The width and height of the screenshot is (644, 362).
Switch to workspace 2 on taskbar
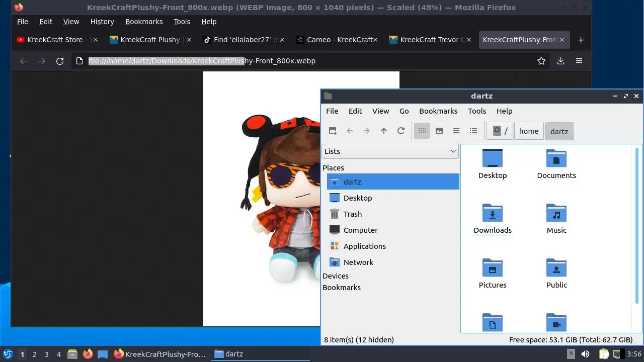[x=34, y=354]
